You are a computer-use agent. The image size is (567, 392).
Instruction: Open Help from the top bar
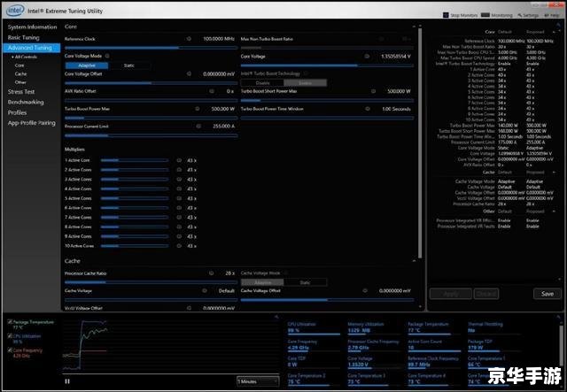point(552,15)
